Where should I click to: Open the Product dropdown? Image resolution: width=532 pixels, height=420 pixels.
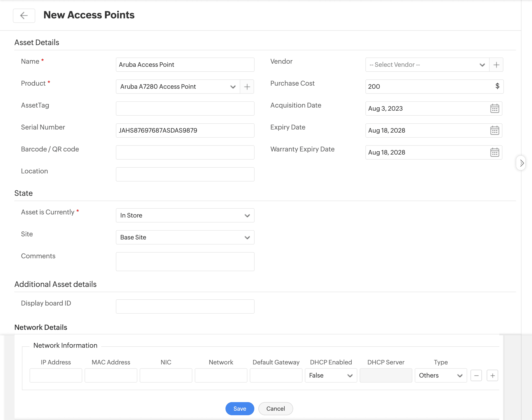(178, 87)
